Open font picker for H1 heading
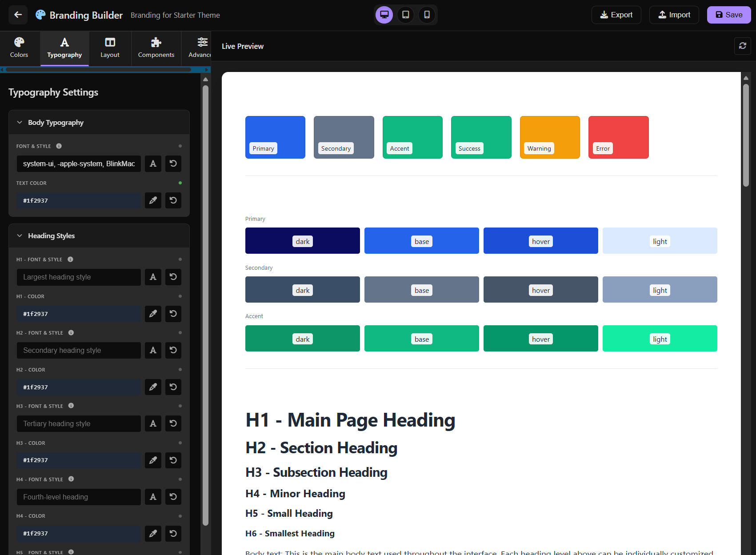Viewport: 756px width, 555px height. point(153,277)
